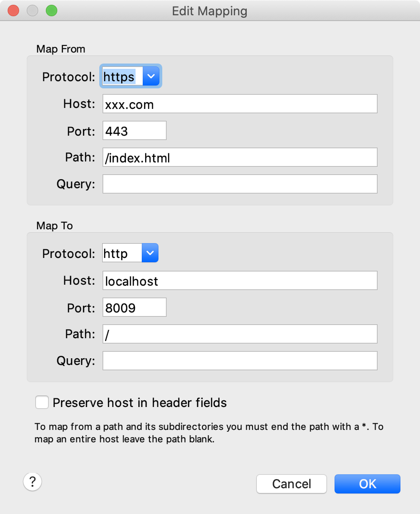Click the Map From Path field /index.html
This screenshot has height=514, width=420.
(x=240, y=157)
